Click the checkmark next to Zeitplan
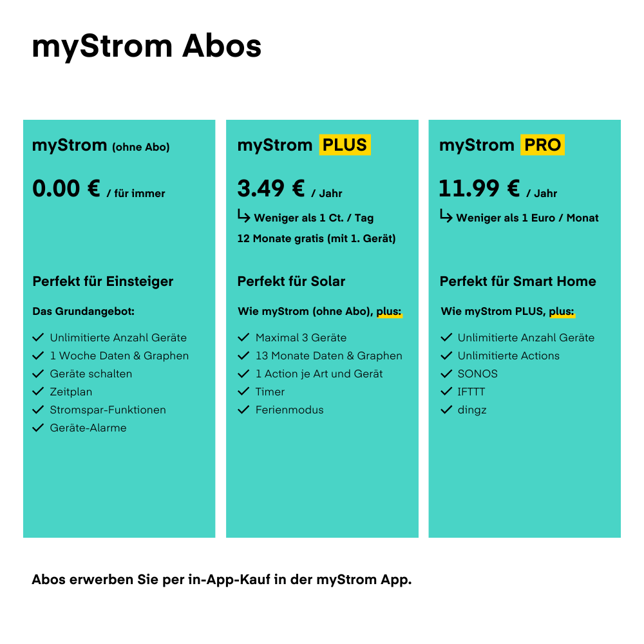The width and height of the screenshot is (644, 644). coord(38,392)
